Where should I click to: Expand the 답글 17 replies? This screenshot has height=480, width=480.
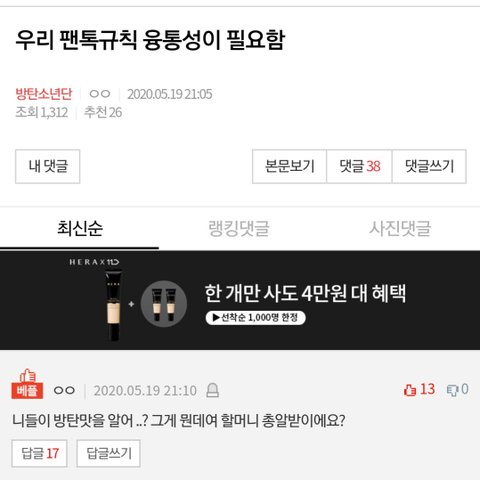39,453
